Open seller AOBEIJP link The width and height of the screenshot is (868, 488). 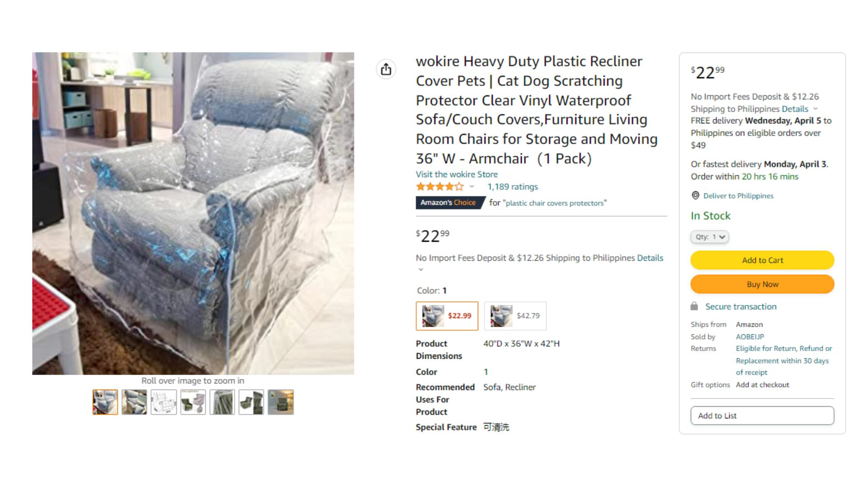click(750, 337)
